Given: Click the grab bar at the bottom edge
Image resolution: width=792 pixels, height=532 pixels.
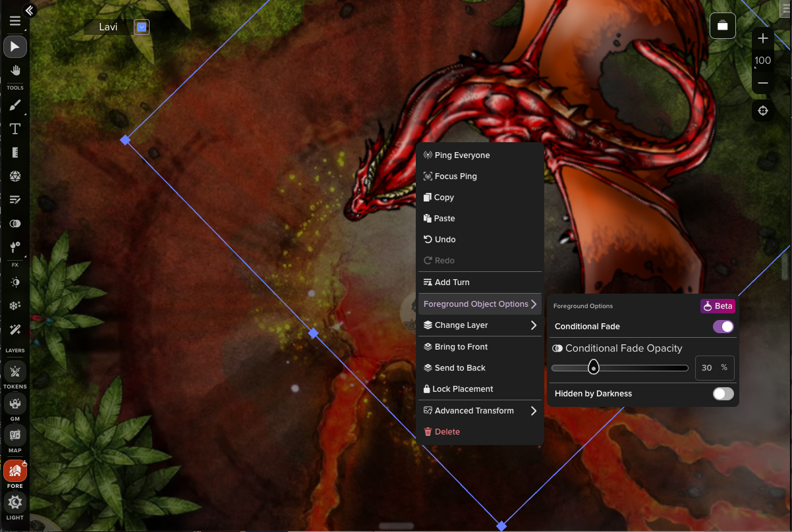Looking at the screenshot, I should (396, 526).
